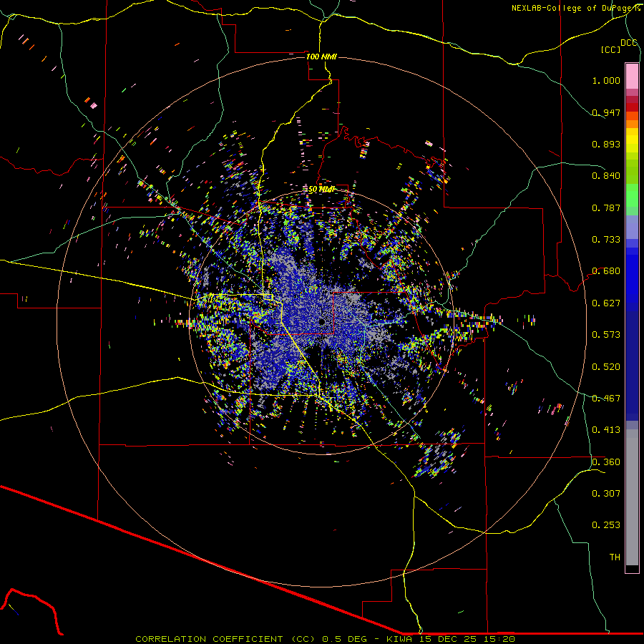Click the 1.000 legend value

pos(606,80)
